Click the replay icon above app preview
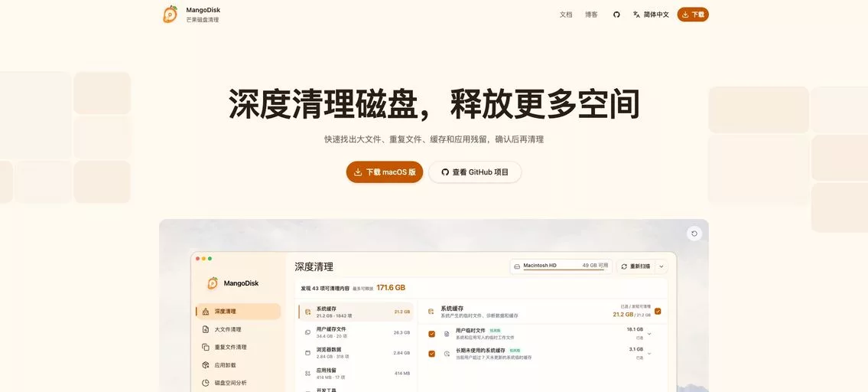 [694, 234]
